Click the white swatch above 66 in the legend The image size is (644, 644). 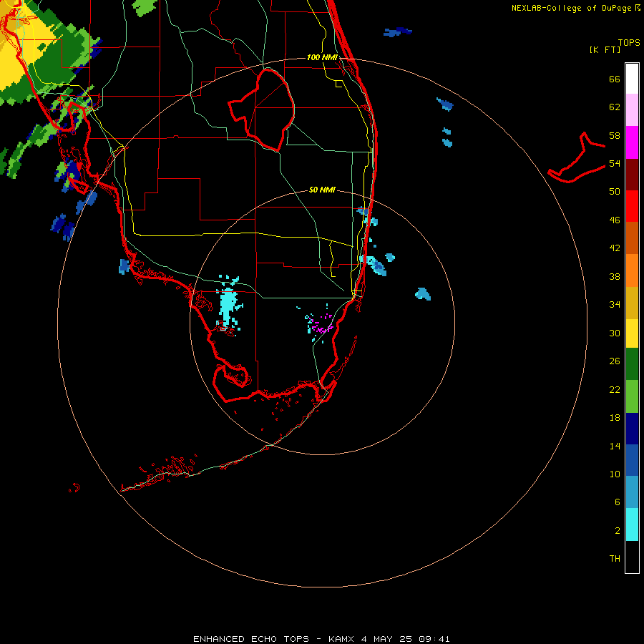coord(632,79)
